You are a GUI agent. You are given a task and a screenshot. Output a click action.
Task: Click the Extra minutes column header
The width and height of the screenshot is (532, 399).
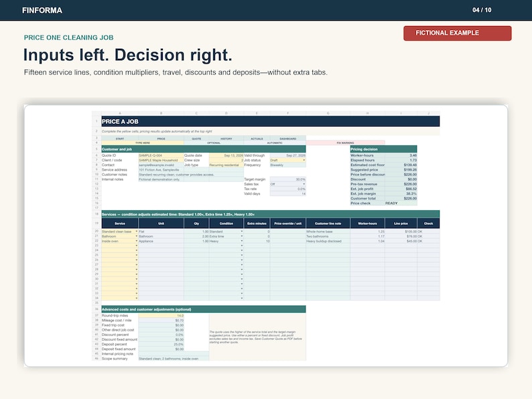click(257, 224)
